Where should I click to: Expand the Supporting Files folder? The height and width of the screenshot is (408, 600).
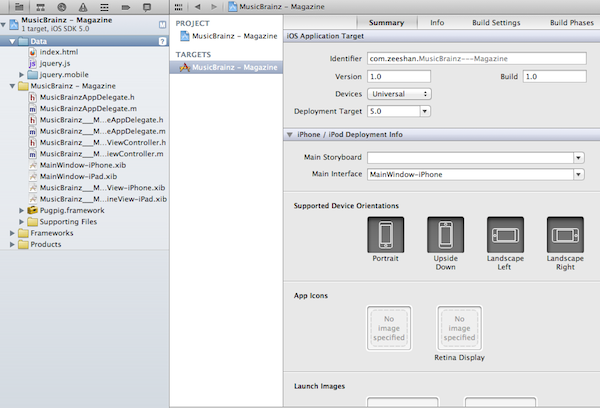pyautogui.click(x=21, y=222)
